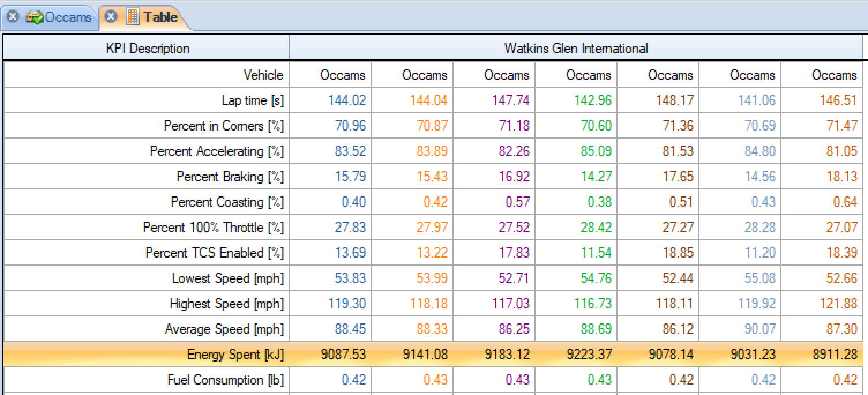Click the KPI Description column header
Image resolution: width=868 pixels, height=395 pixels.
point(148,49)
